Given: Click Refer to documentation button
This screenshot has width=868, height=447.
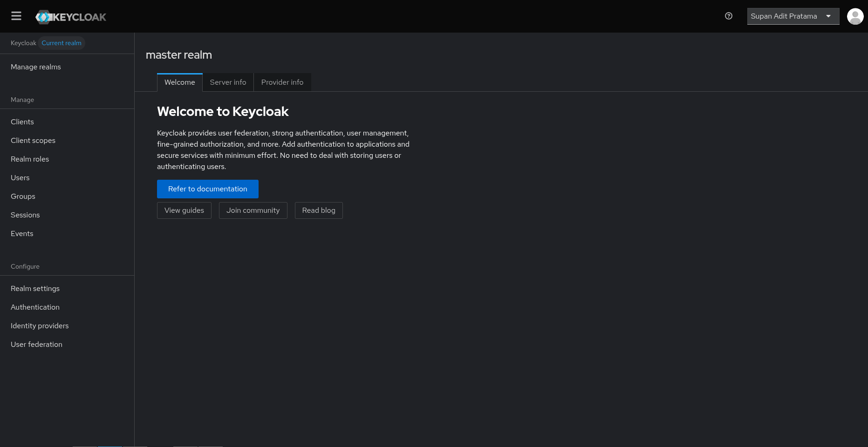Looking at the screenshot, I should [x=208, y=189].
